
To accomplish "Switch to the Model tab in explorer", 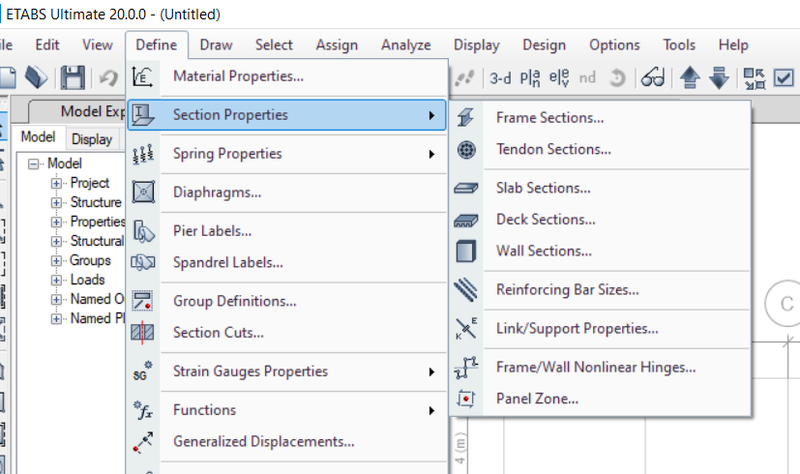I will pyautogui.click(x=38, y=137).
